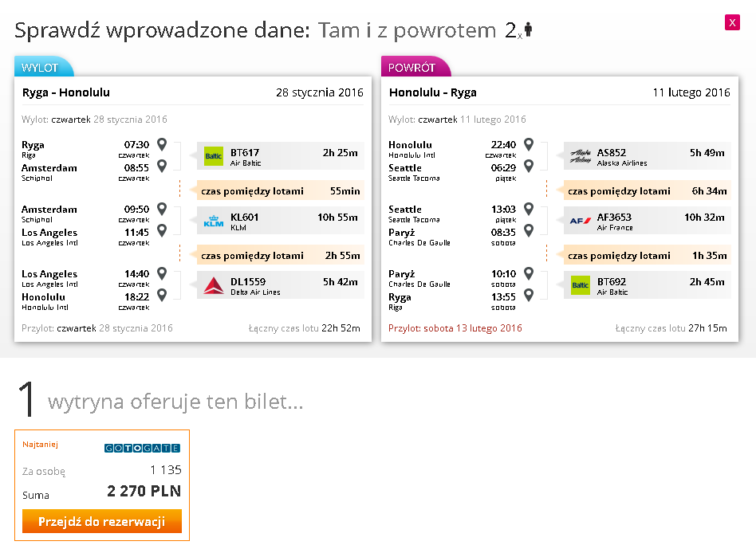Click the map pin beside Paryż 08:35 arrival
This screenshot has height=553, width=756.
(529, 231)
